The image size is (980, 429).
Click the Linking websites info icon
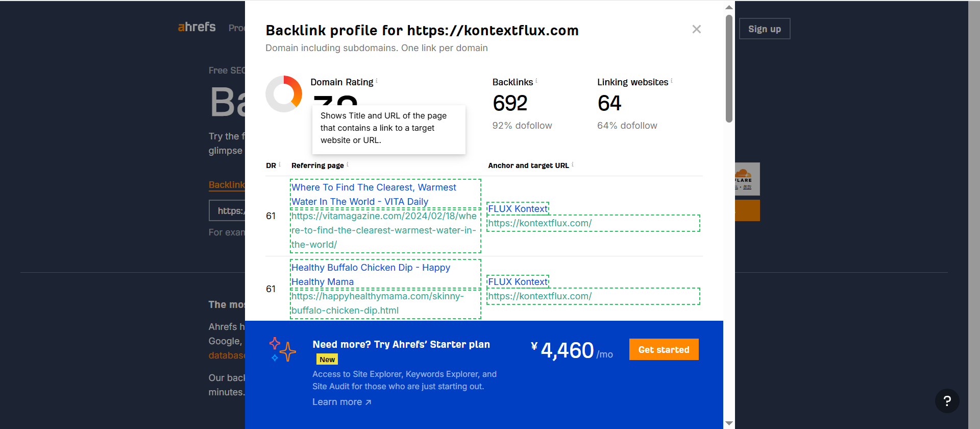pos(672,81)
